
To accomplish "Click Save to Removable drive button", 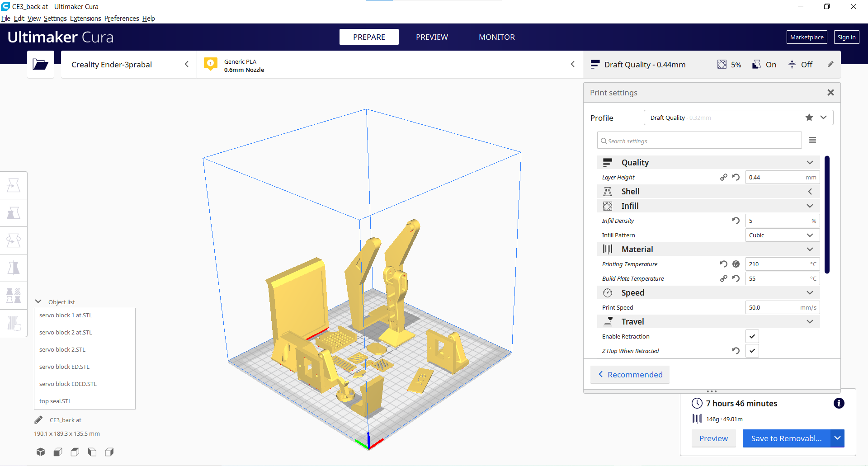I will (786, 438).
